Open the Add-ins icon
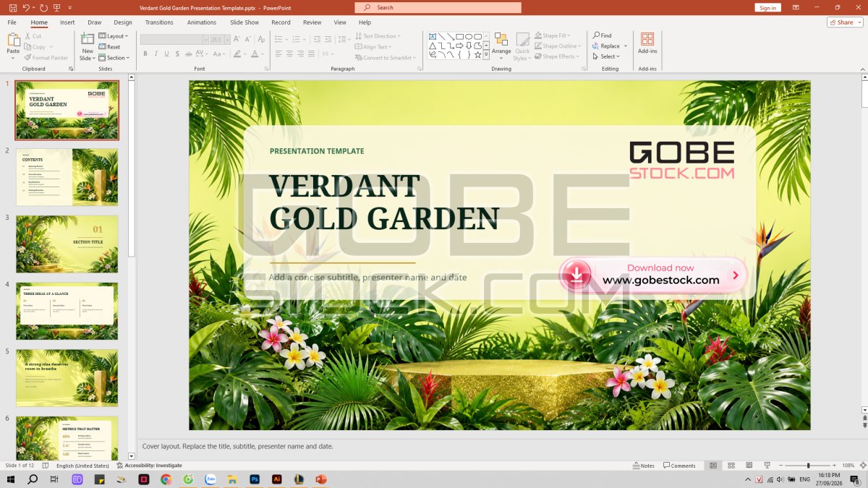 point(647,39)
